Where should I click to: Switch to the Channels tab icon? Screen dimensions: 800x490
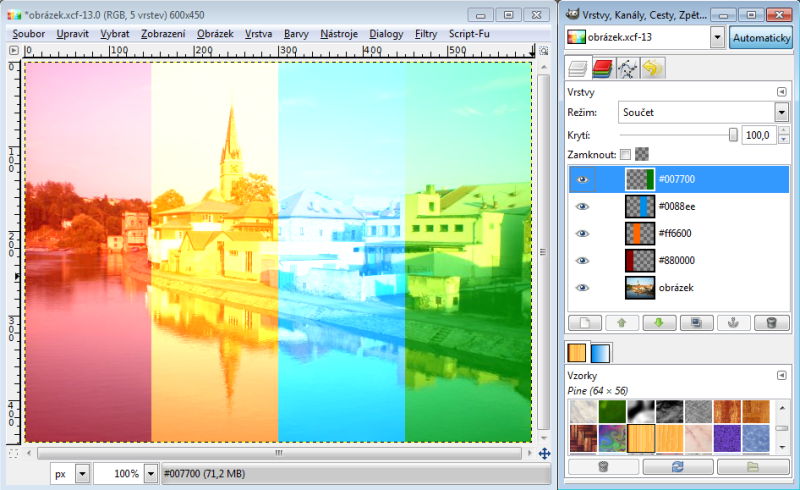[x=603, y=68]
